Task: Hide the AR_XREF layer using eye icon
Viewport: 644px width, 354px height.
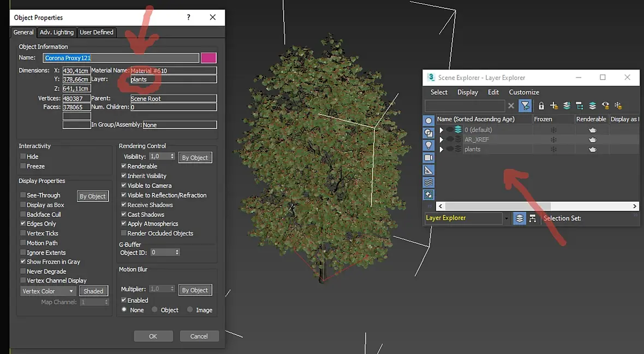Action: (x=450, y=140)
